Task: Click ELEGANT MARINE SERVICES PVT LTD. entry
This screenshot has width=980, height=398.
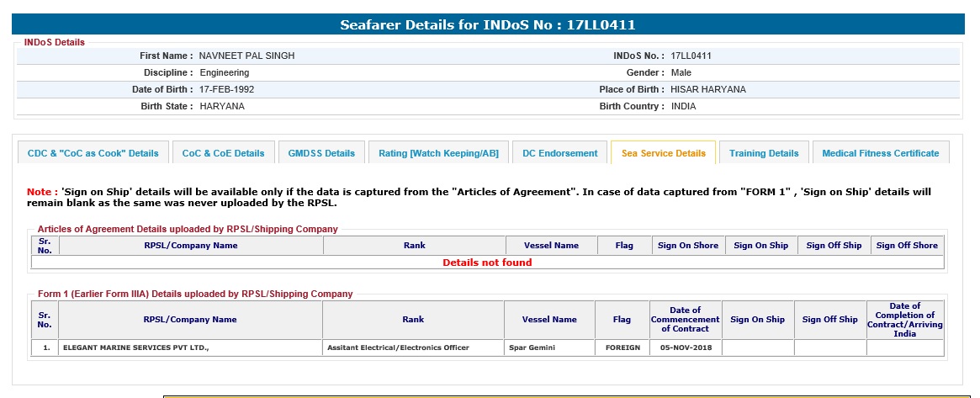Action: click(x=134, y=348)
